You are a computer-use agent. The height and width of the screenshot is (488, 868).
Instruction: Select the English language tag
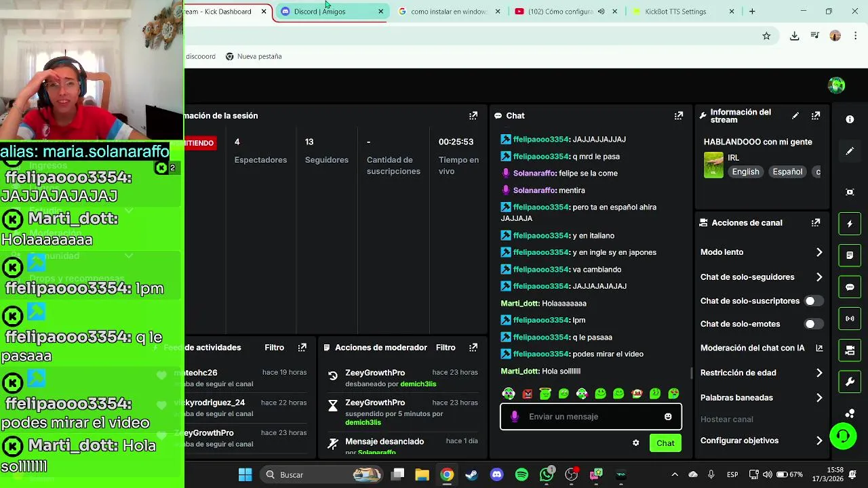(745, 172)
